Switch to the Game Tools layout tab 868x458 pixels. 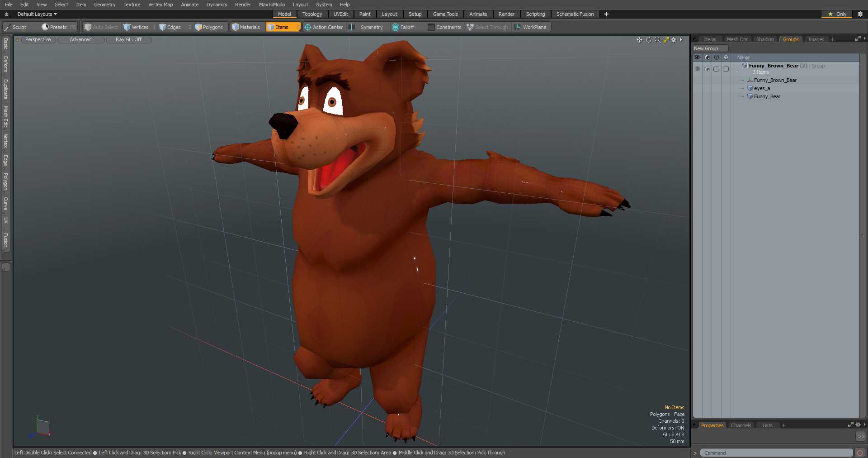tap(445, 14)
